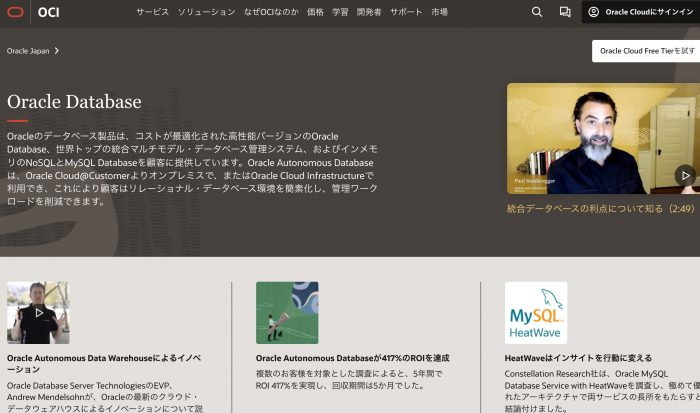Click the Autonomous Database ROI illustration
This screenshot has width=700, height=413.
coord(287,312)
